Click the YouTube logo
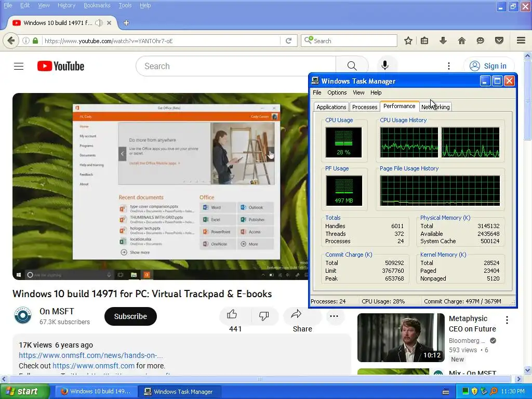 [x=61, y=66]
